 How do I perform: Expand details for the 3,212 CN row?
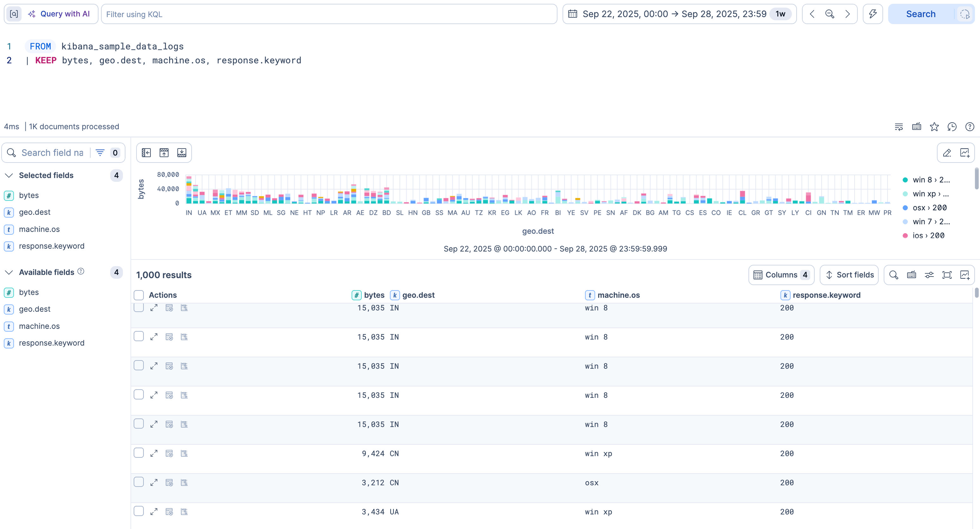click(x=154, y=483)
